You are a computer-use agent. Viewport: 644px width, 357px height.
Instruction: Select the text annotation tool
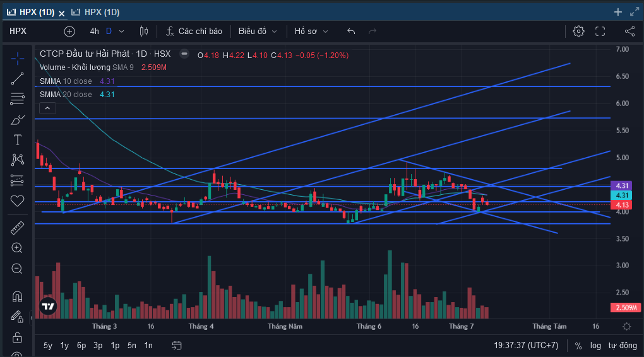pos(17,140)
